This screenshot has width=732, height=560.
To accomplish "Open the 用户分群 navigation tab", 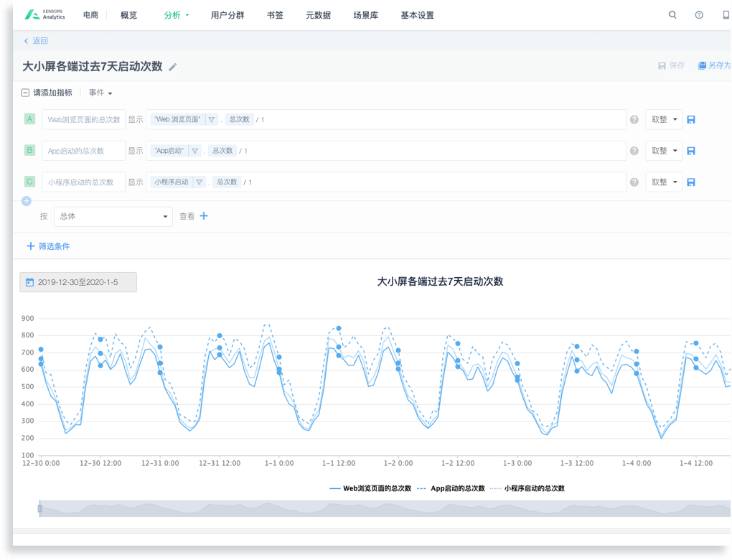I will pyautogui.click(x=227, y=15).
